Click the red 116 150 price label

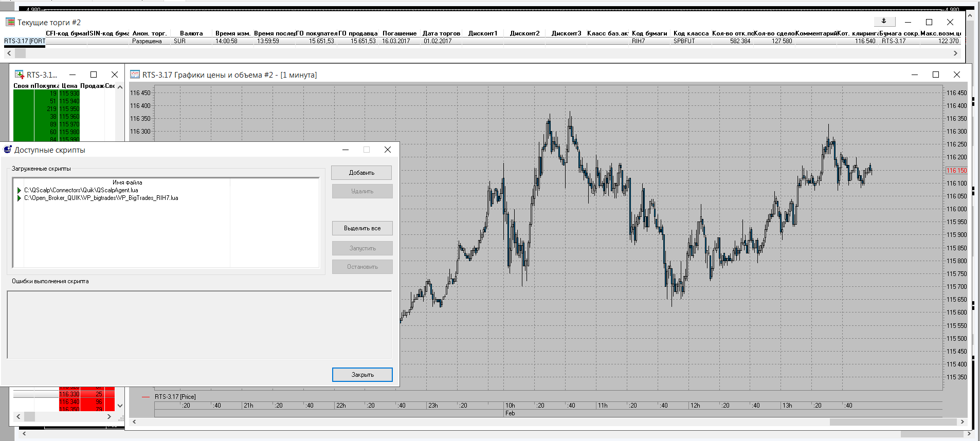[956, 170]
